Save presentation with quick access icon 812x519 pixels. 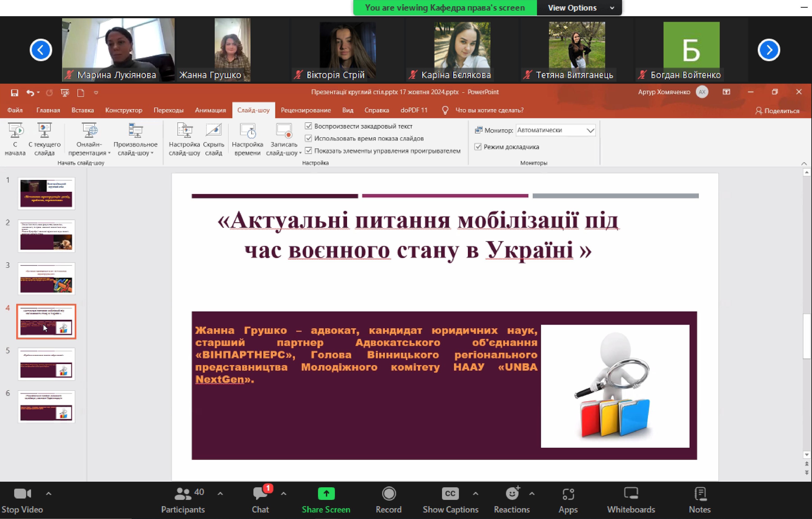point(14,93)
